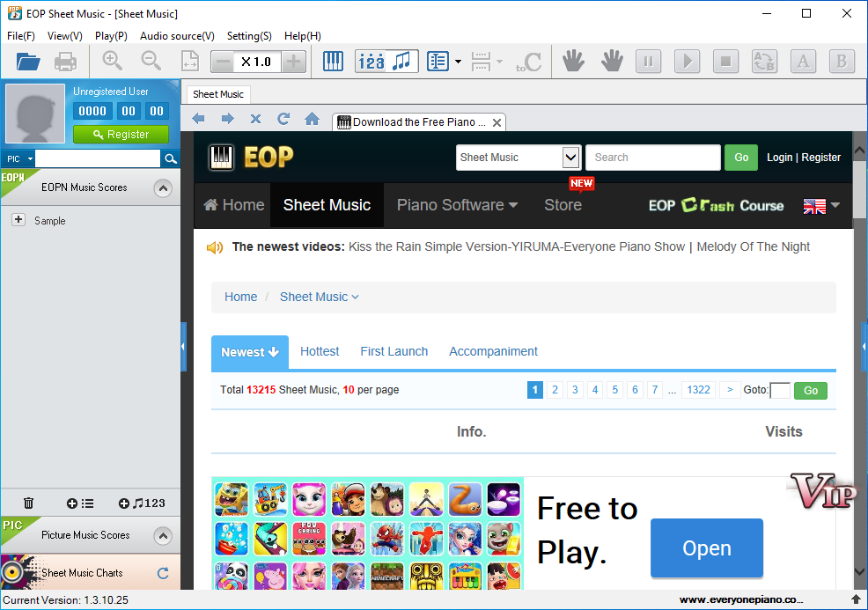
Task: Toggle the staff notation music note view
Action: pyautogui.click(x=401, y=62)
